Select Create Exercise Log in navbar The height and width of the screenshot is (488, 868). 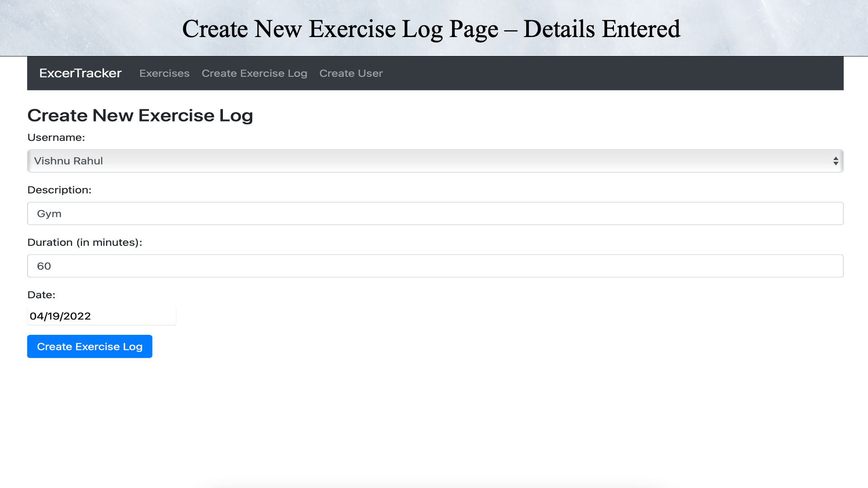coord(255,73)
